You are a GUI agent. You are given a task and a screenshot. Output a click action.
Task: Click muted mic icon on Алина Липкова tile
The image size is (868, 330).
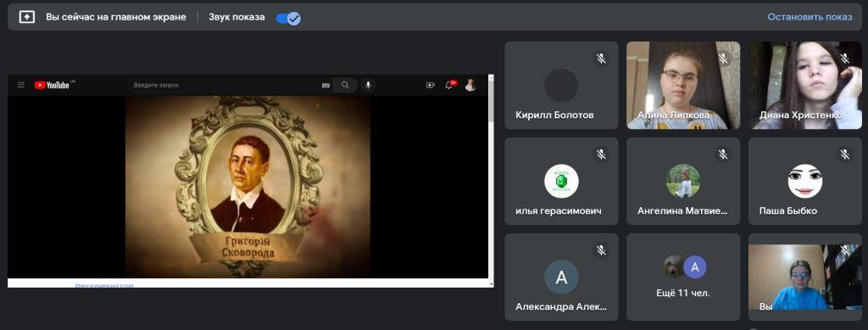pyautogui.click(x=722, y=59)
